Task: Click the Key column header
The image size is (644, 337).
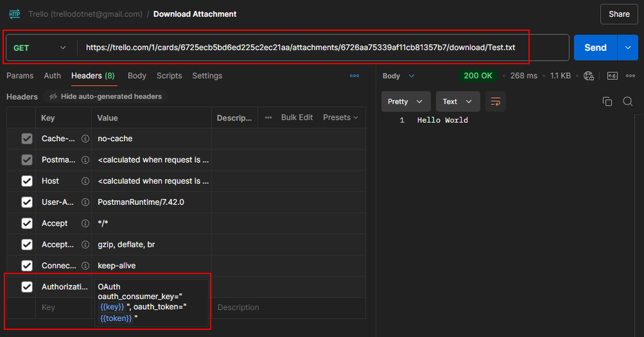Action: 48,118
